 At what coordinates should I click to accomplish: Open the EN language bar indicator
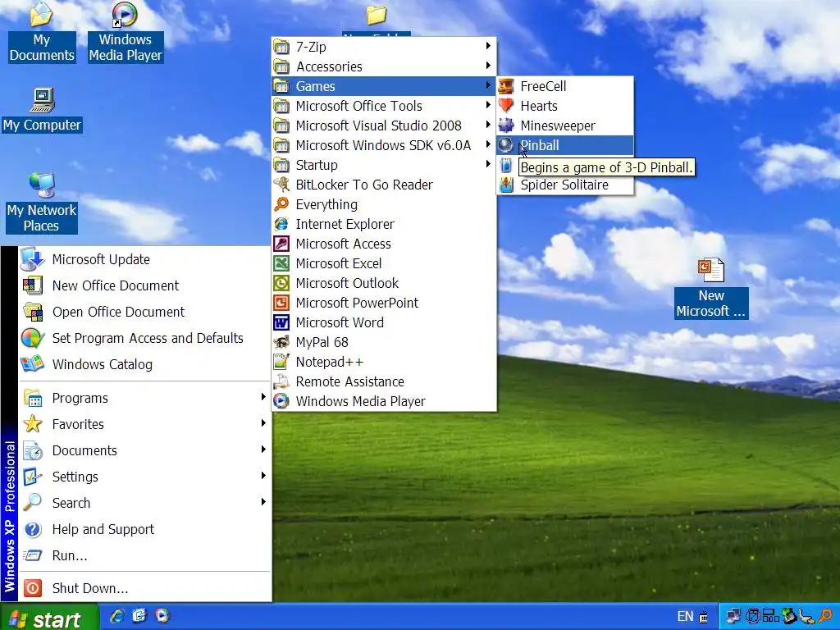tap(685, 617)
